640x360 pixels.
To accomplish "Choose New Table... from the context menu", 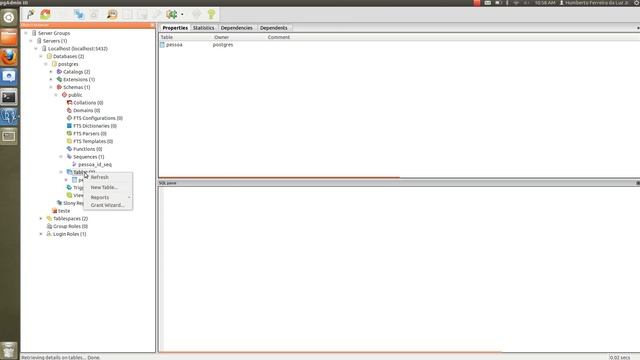I will [108, 187].
